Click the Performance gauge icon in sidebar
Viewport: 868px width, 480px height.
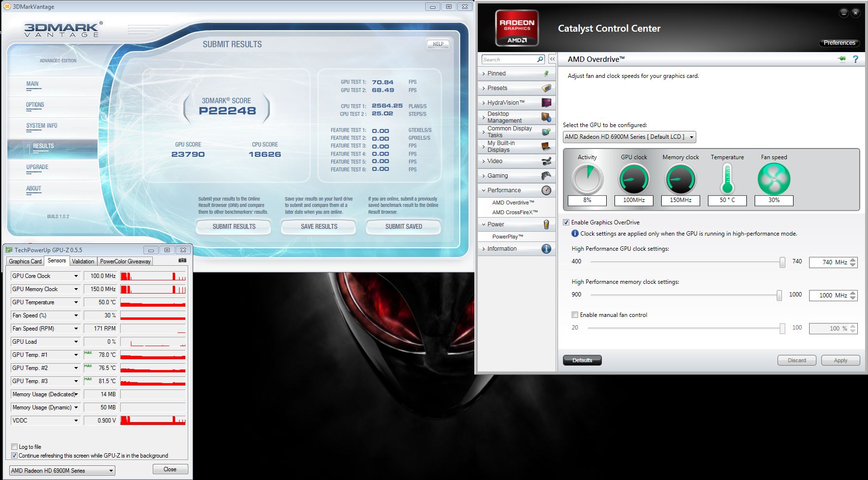tap(546, 190)
